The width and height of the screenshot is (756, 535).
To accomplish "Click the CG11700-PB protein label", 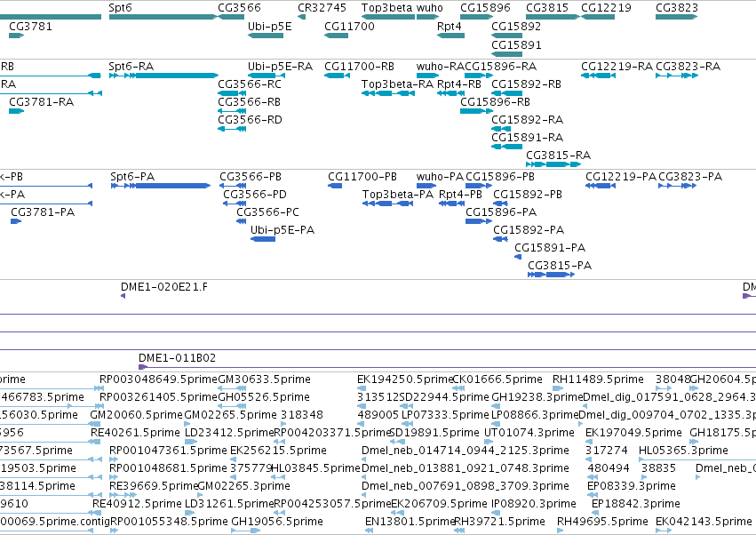I will pos(362,177).
